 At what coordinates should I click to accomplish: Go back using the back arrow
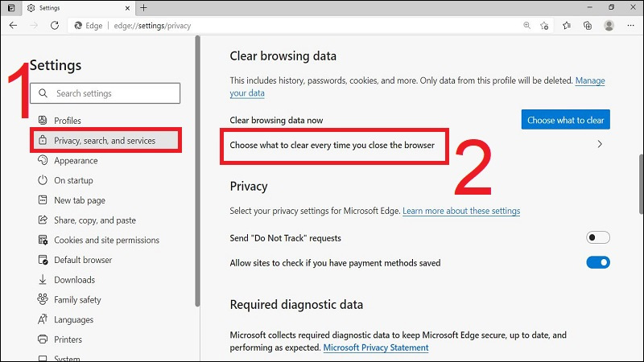tap(13, 25)
